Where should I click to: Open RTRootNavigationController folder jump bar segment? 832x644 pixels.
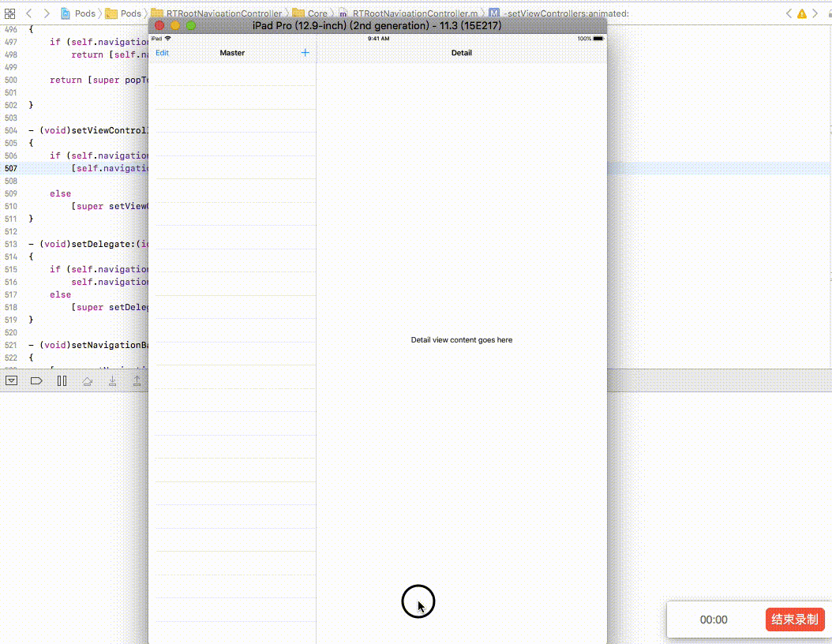216,13
